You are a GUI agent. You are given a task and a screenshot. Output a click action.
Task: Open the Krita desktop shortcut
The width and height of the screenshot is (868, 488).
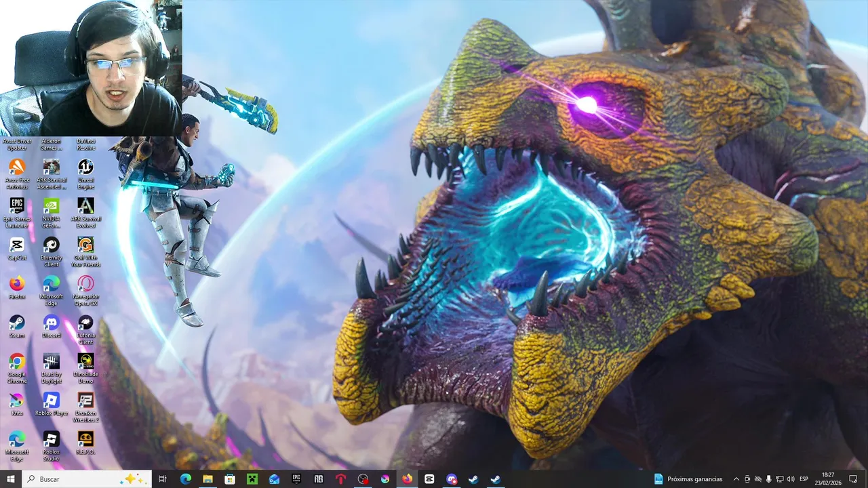[x=16, y=404]
